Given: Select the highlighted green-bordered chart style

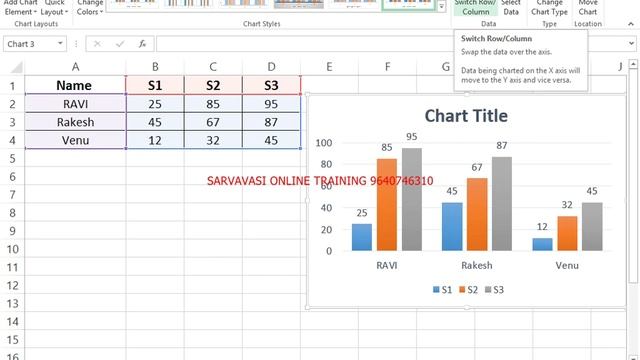Looking at the screenshot, I should click(409, 4).
